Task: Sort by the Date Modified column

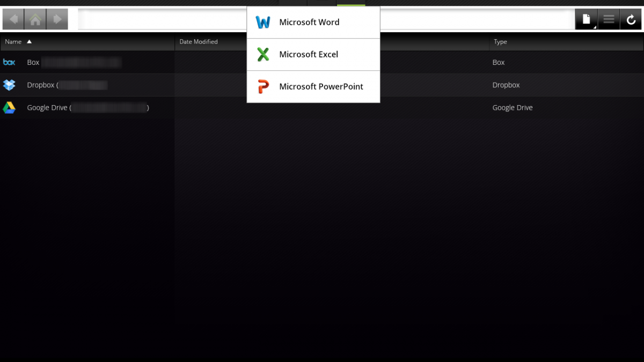Action: pyautogui.click(x=199, y=42)
